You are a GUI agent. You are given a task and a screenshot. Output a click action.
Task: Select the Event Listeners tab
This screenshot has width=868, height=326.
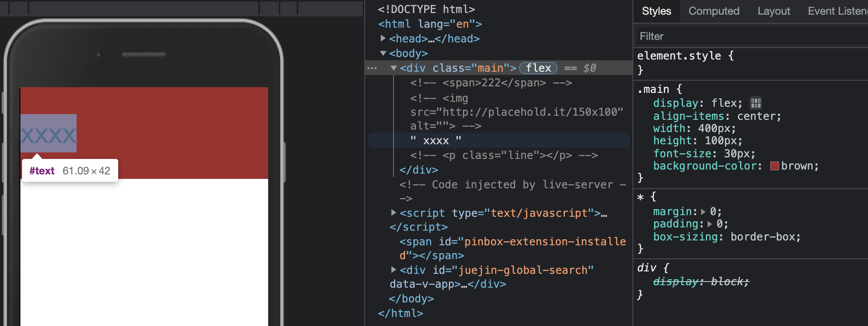click(837, 11)
